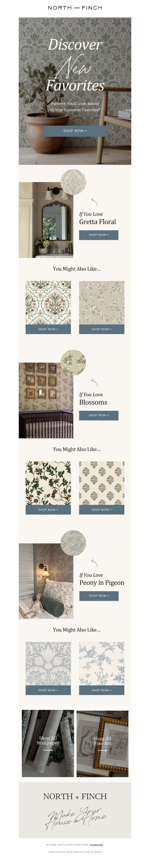
Task: Open the nursery crib wallpaper photo
Action: (x=46, y=401)
